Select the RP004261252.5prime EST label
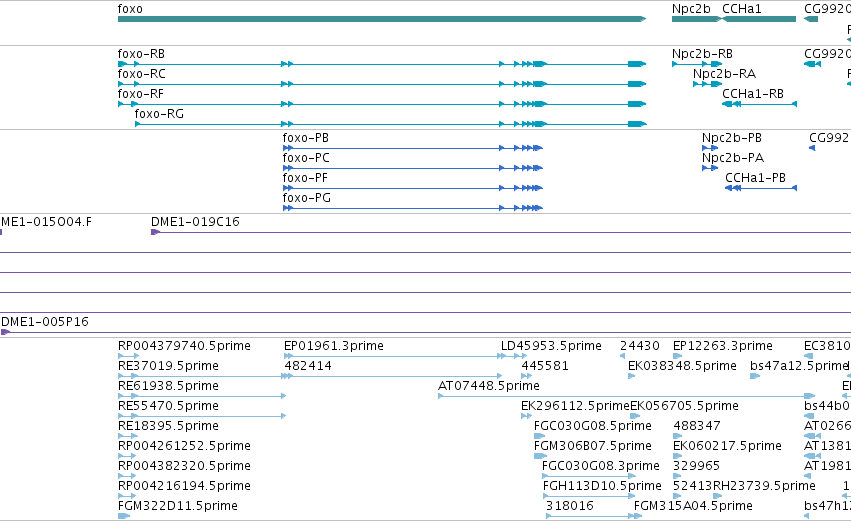 point(184,446)
